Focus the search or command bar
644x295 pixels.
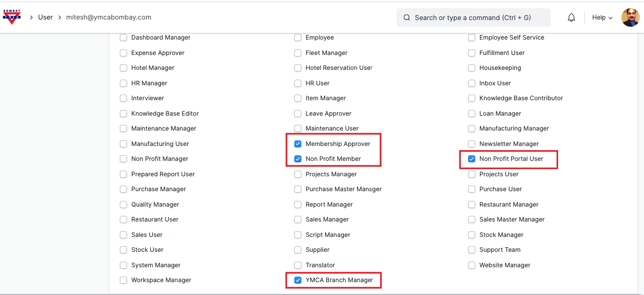pos(473,17)
